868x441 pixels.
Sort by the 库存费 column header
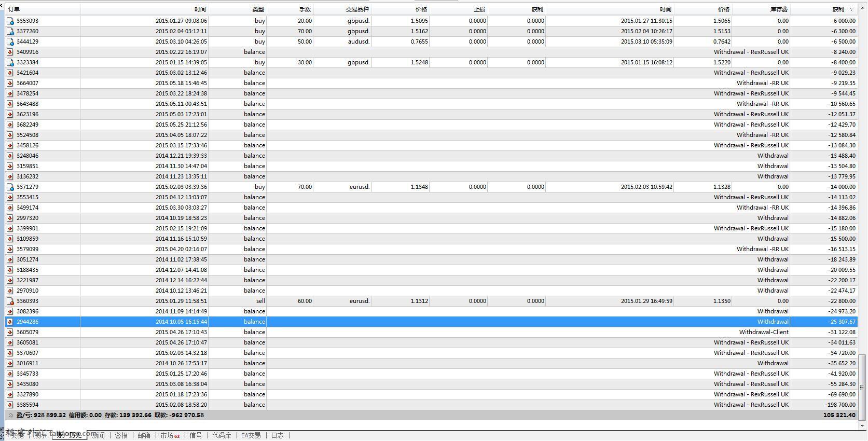pyautogui.click(x=761, y=9)
